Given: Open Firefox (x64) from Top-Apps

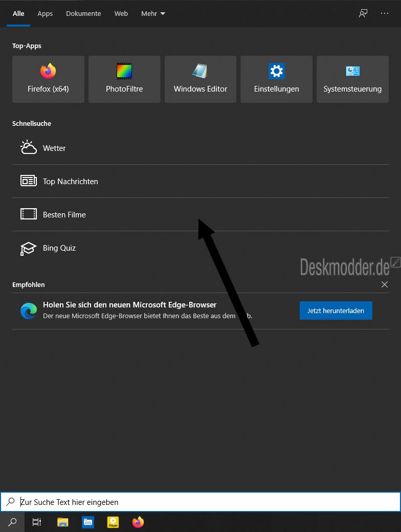Looking at the screenshot, I should (48, 79).
